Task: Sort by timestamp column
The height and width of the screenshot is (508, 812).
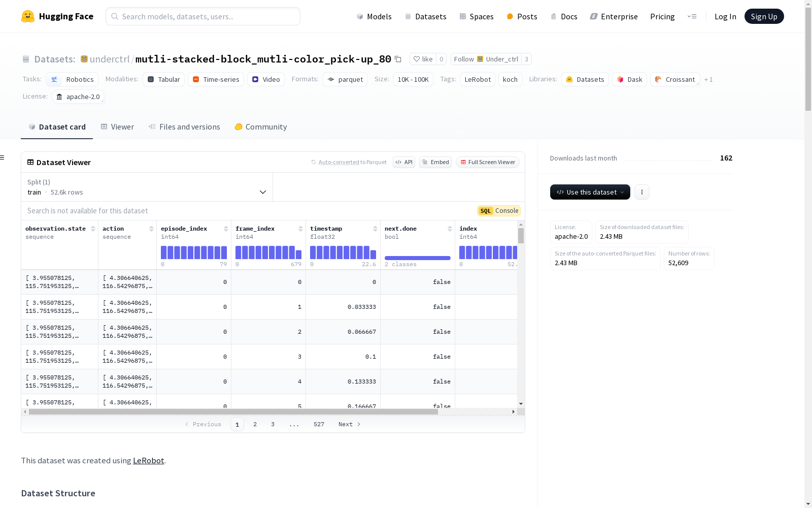Action: [375, 229]
